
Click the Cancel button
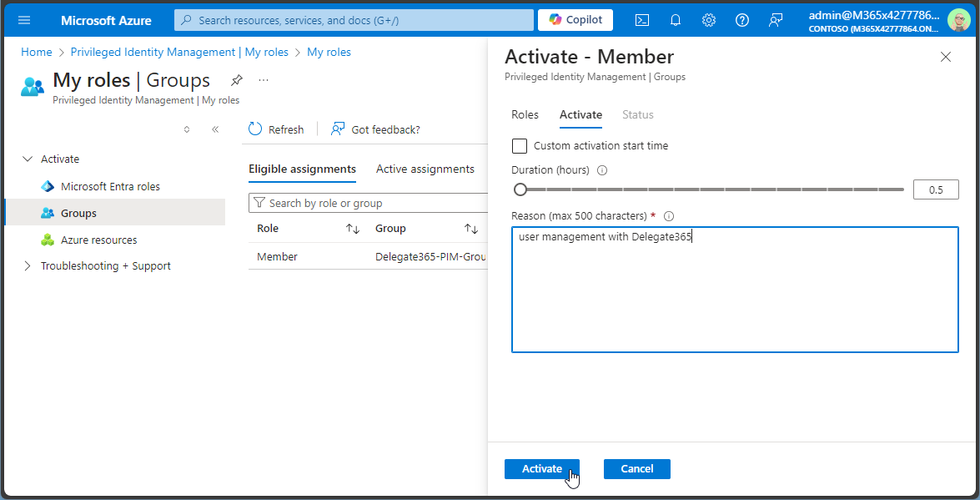636,469
